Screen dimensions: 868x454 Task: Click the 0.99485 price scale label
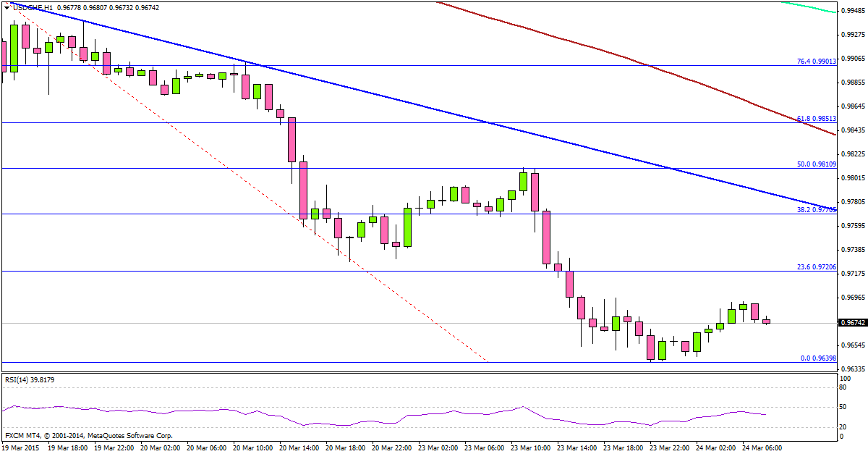[x=853, y=10]
